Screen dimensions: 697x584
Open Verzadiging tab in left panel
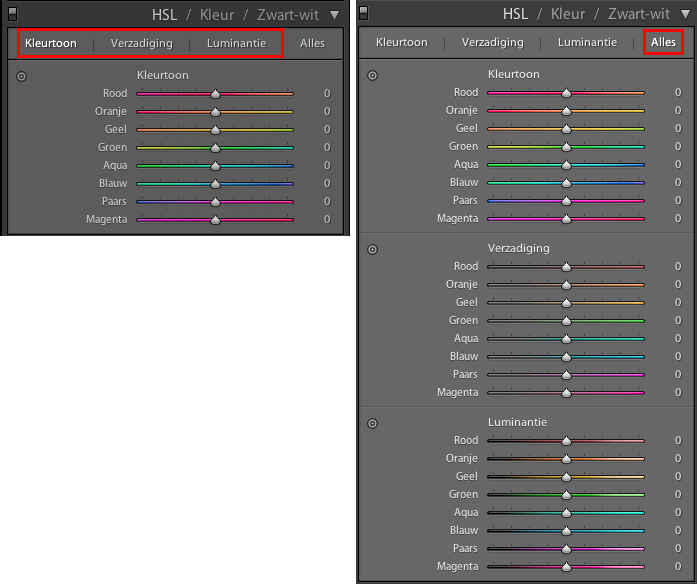click(142, 43)
